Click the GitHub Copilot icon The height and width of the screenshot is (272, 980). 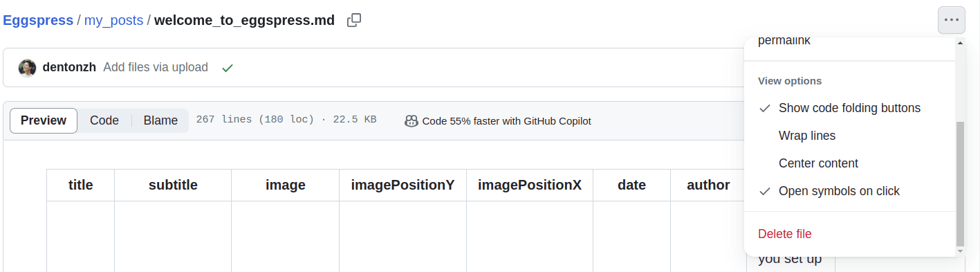point(412,121)
